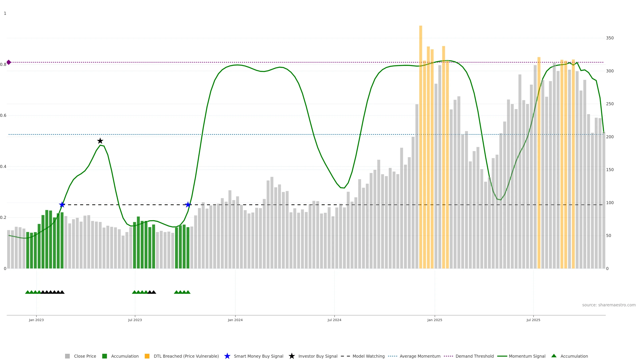Click the Jan 2024 x-axis label
This screenshot has height=362, width=644.
(x=235, y=320)
